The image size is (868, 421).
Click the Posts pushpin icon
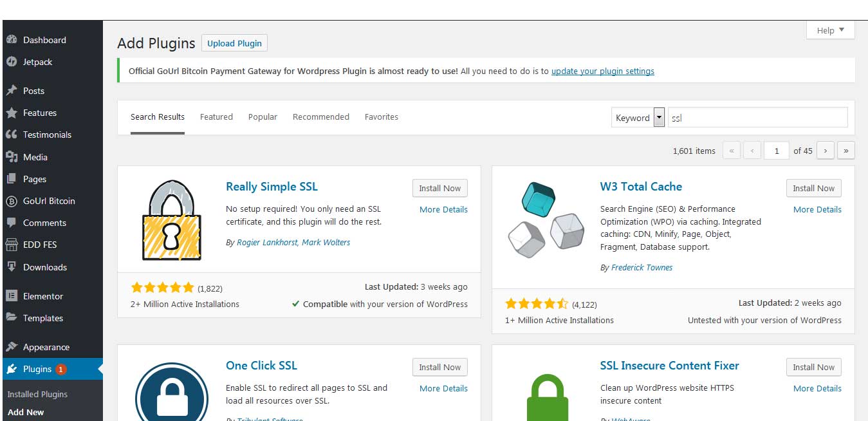(x=12, y=91)
